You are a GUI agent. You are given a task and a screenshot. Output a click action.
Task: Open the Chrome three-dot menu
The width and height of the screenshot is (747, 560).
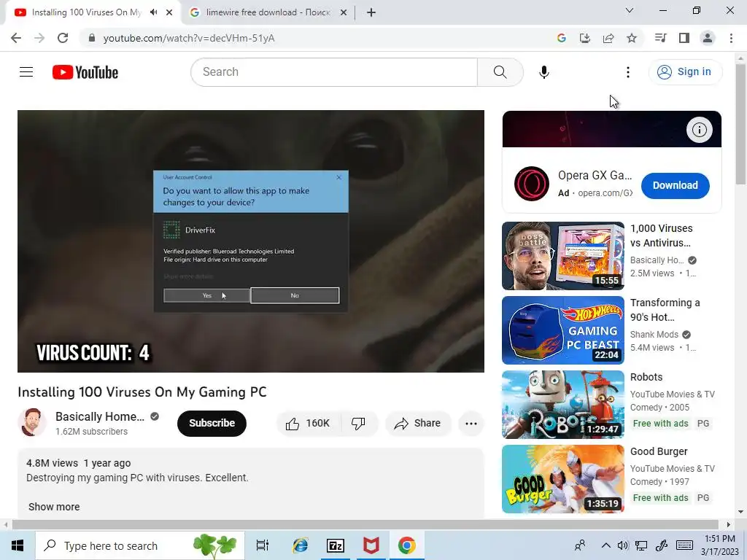click(x=731, y=38)
